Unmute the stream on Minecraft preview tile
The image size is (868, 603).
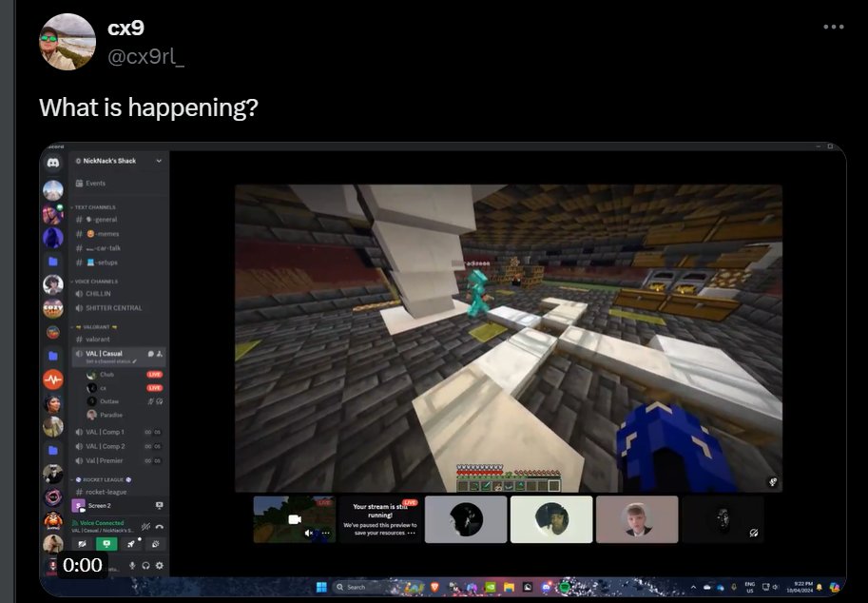coord(309,534)
